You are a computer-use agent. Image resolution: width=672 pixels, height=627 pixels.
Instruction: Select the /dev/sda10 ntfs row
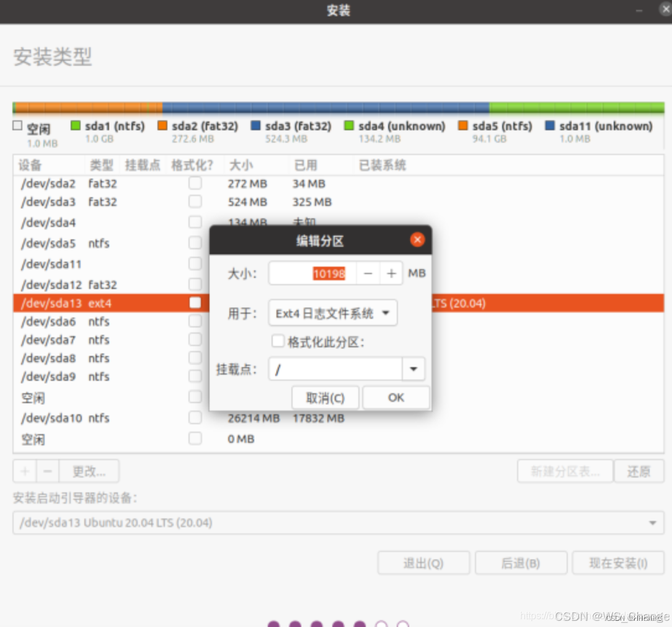point(338,417)
